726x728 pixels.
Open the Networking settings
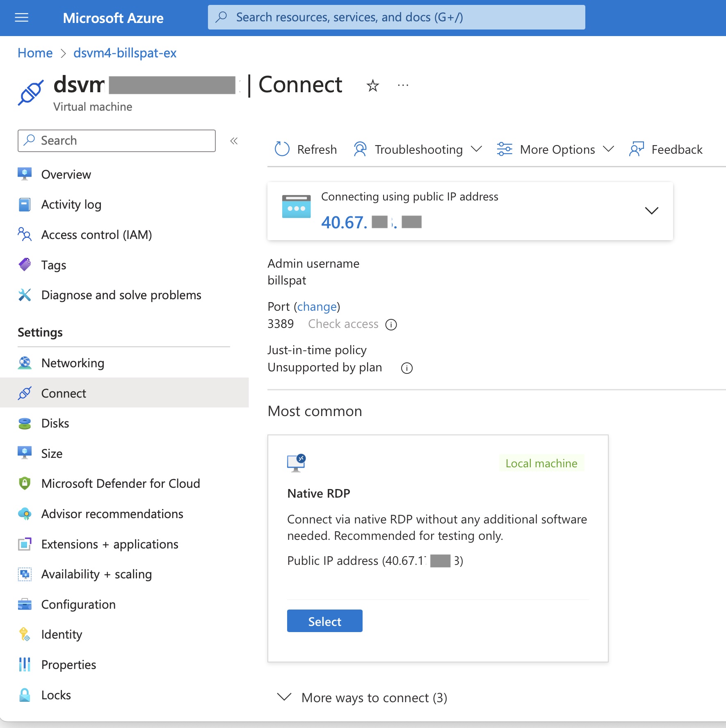point(73,363)
